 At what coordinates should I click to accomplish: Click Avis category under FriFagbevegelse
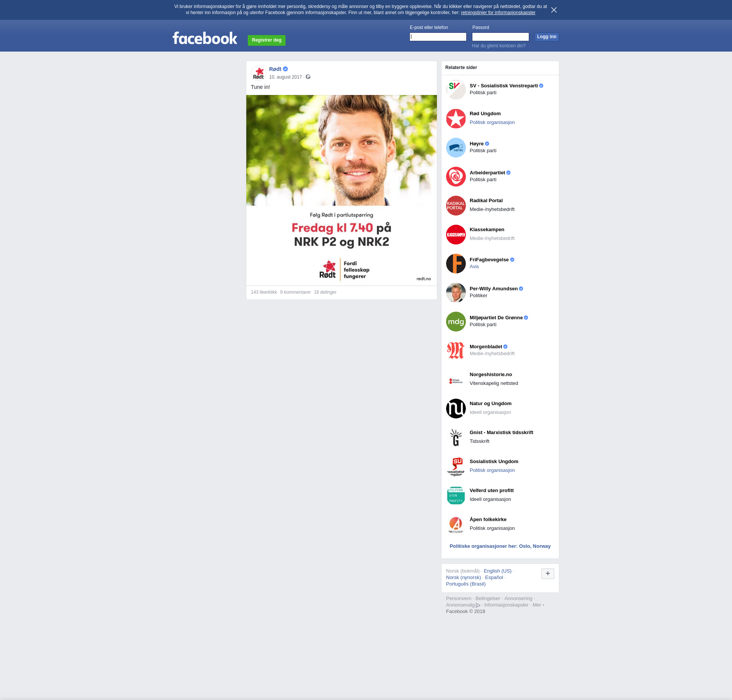pyautogui.click(x=474, y=267)
